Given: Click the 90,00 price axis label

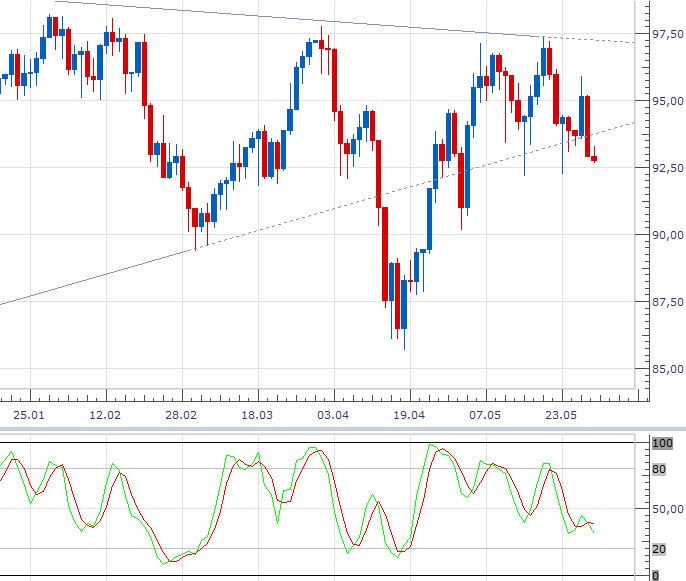Looking at the screenshot, I should 668,235.
